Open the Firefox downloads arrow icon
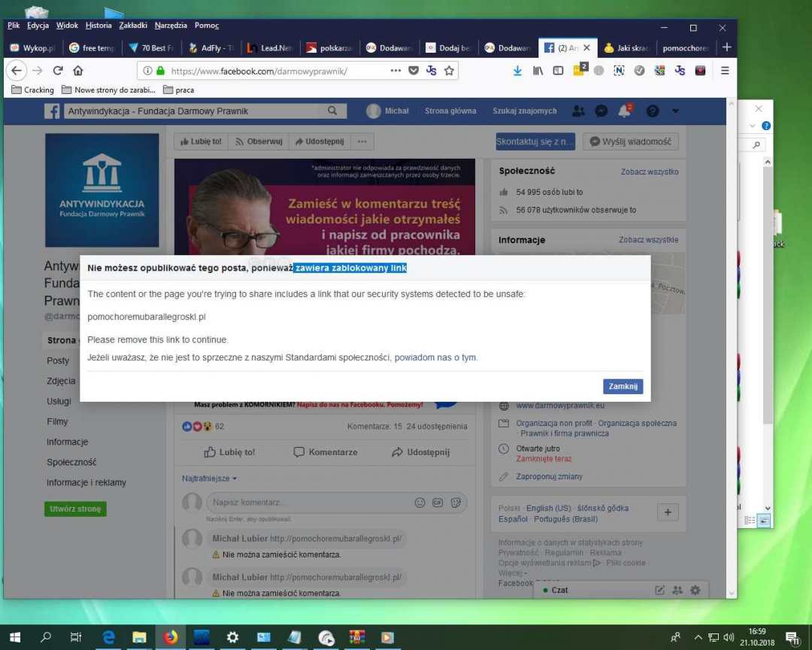The image size is (812, 650). pyautogui.click(x=517, y=71)
